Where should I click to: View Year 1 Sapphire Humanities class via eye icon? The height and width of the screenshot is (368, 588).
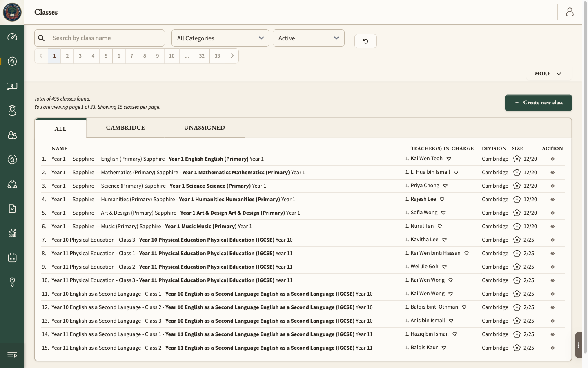pos(552,200)
